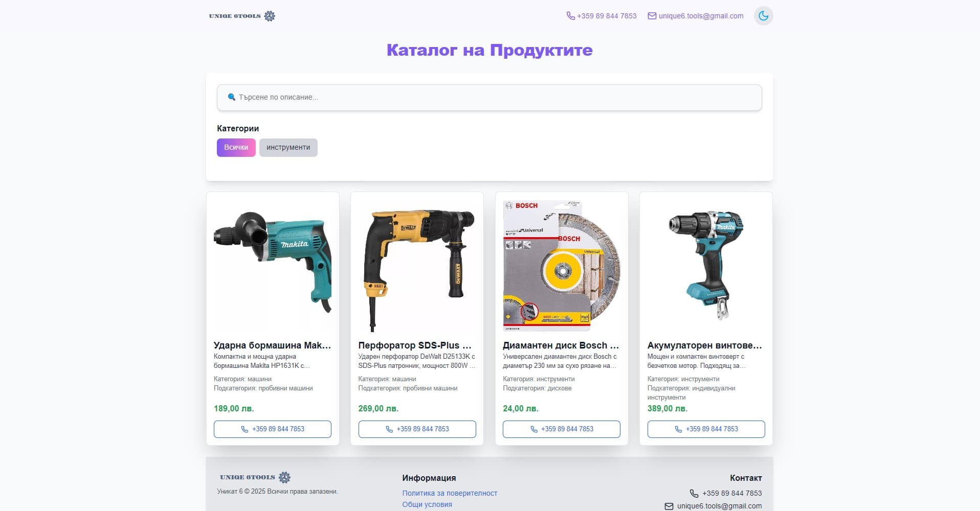This screenshot has height=511, width=980.
Task: Click phone icon in Bosch disc call button
Action: coord(534,429)
